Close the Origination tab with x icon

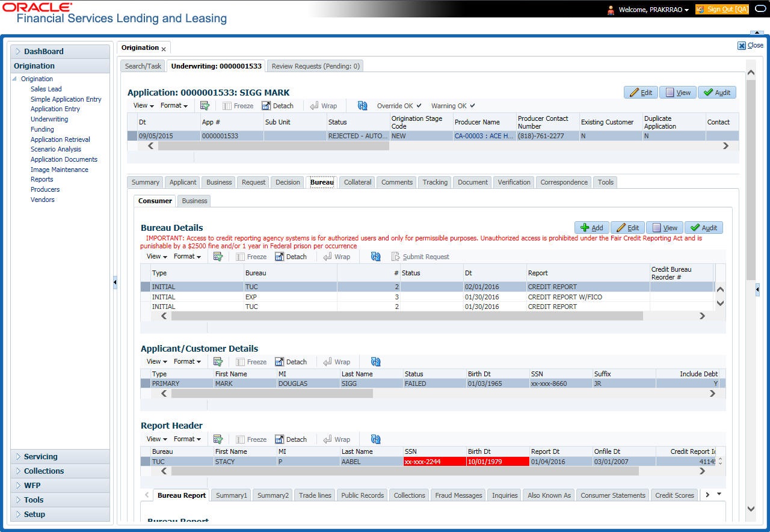coord(164,49)
